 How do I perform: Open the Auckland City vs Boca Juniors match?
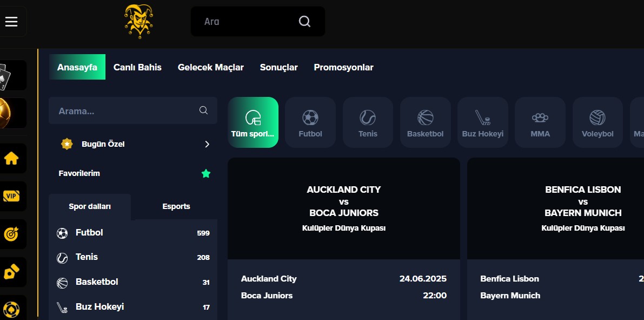click(343, 208)
